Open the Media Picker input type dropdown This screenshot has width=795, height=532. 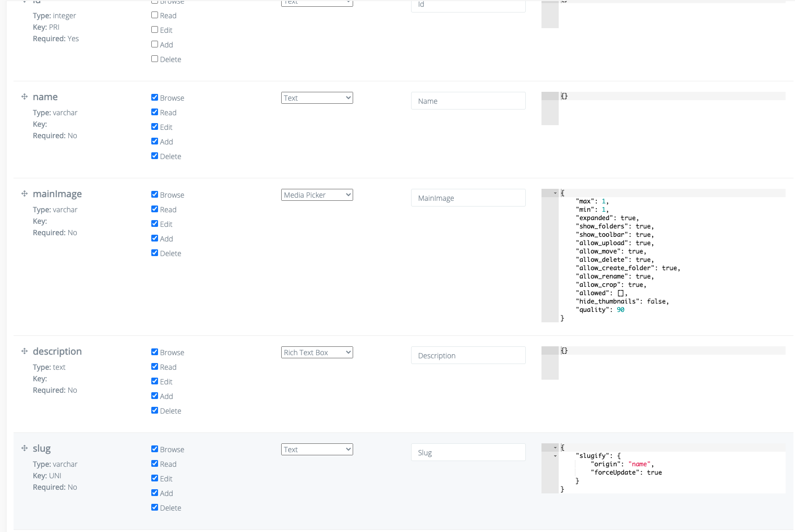(x=317, y=195)
